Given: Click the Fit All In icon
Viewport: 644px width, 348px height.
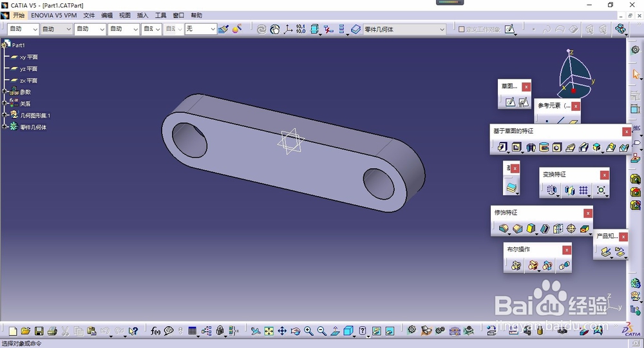Looking at the screenshot, I should [x=269, y=331].
